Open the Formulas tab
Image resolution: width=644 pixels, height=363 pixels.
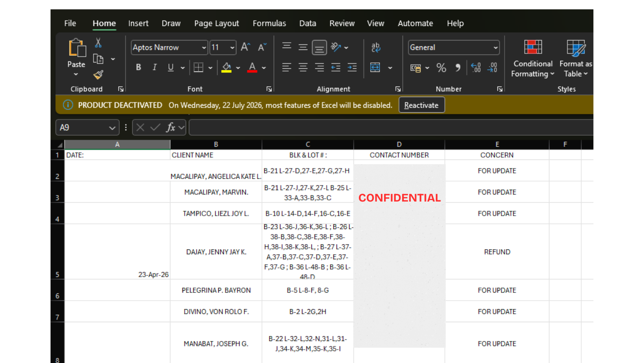coord(269,24)
